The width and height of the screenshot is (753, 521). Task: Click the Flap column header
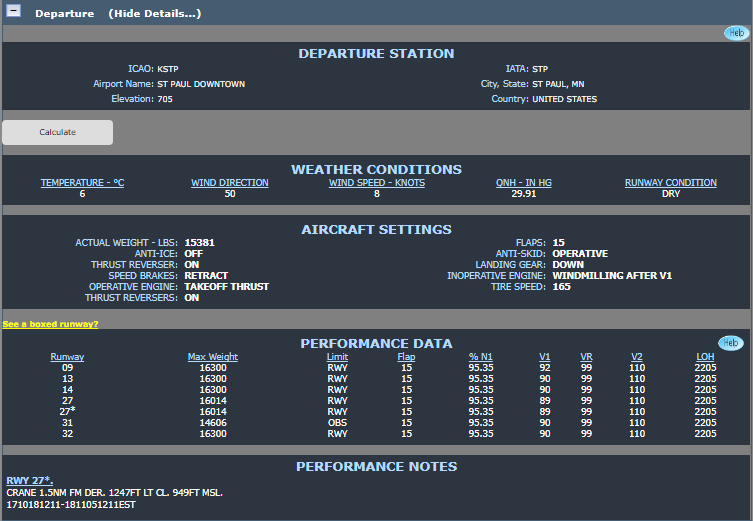coord(406,357)
